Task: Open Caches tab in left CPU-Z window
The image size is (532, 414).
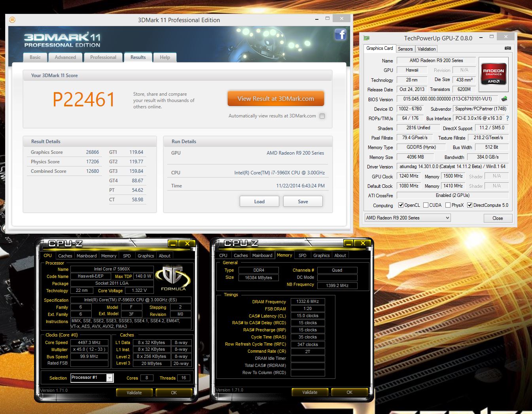Action: (x=65, y=256)
